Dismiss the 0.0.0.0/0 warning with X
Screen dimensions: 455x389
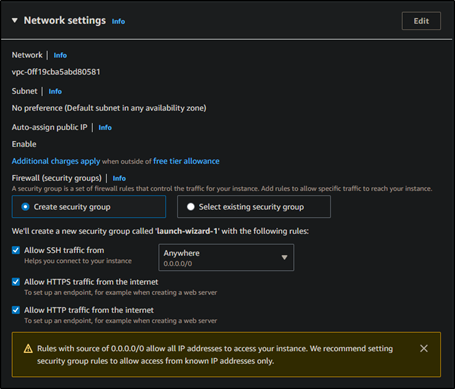click(424, 348)
